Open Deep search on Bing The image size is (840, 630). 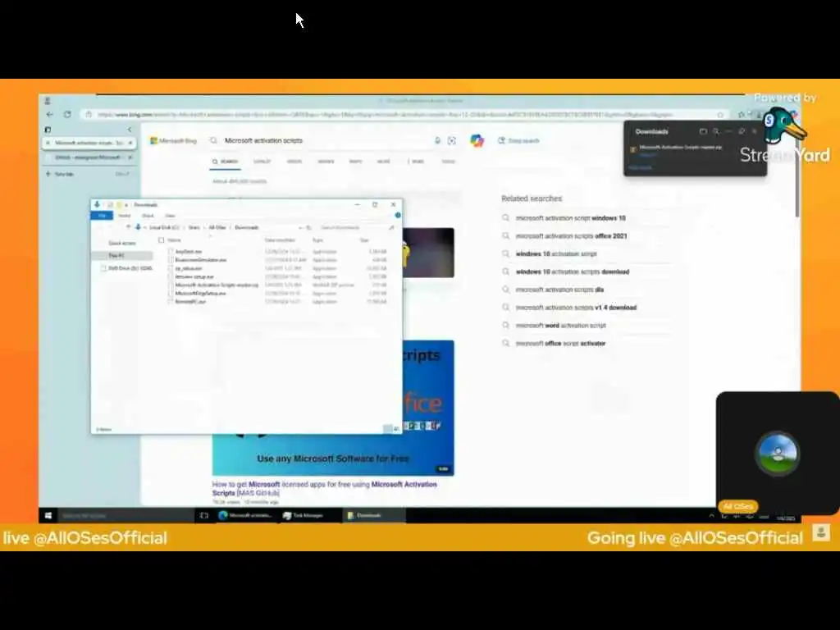click(x=518, y=140)
